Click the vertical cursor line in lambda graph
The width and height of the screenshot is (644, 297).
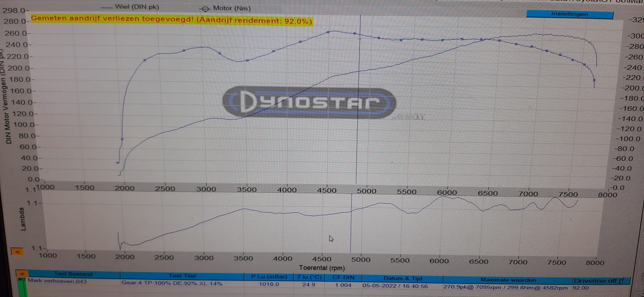point(351,223)
